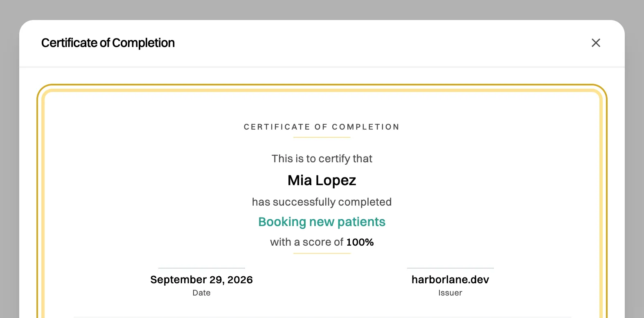644x318 pixels.
Task: Select the course title Booking new patients
Action: [x=322, y=222]
